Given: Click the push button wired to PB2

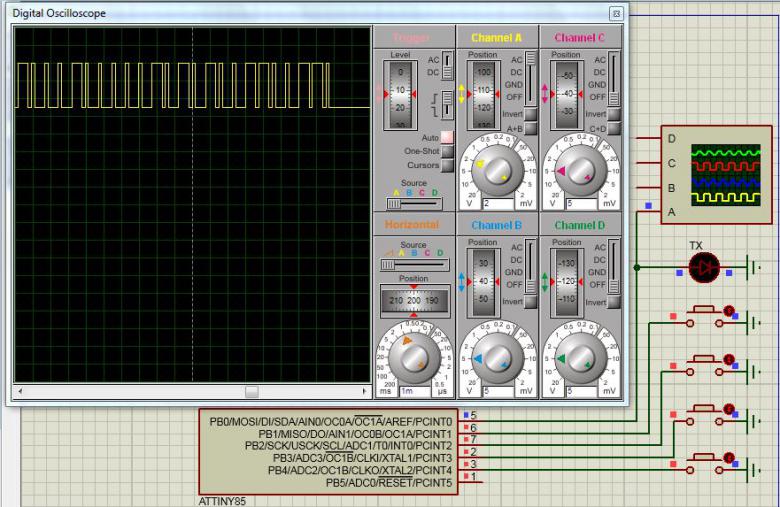Looking at the screenshot, I should pos(704,367).
